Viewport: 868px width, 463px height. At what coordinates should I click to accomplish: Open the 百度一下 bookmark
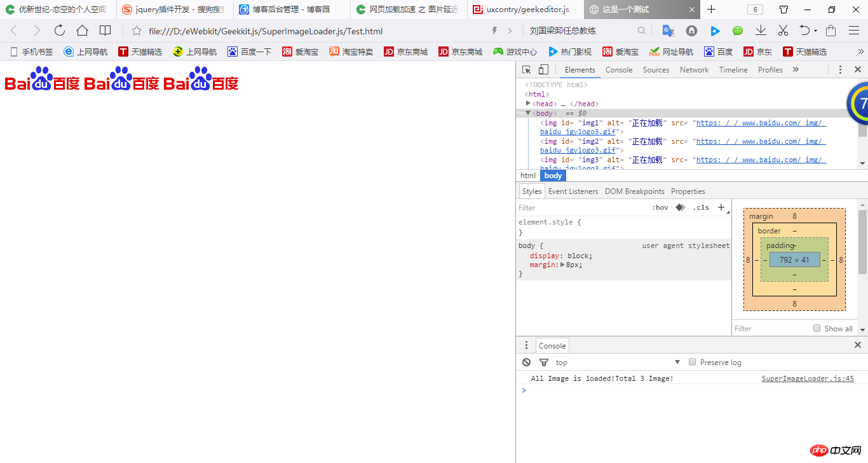250,52
